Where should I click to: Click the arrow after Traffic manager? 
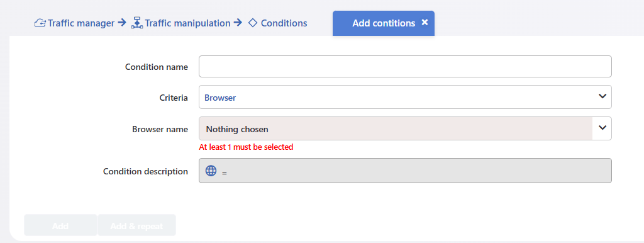tap(121, 23)
